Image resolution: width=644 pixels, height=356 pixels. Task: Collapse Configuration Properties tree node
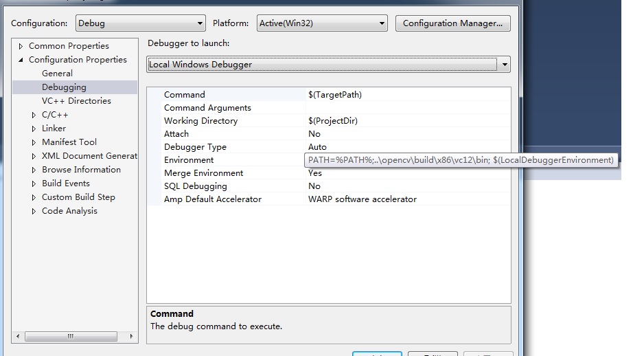coord(21,60)
